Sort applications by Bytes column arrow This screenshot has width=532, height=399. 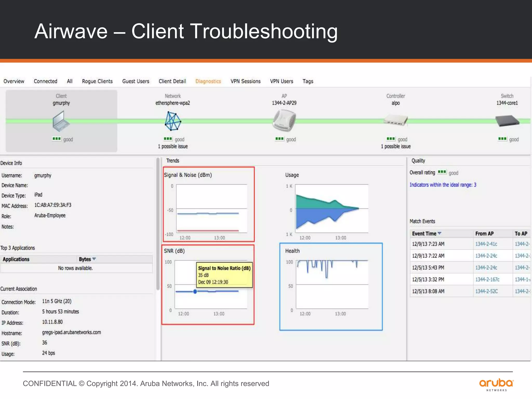[x=94, y=259]
